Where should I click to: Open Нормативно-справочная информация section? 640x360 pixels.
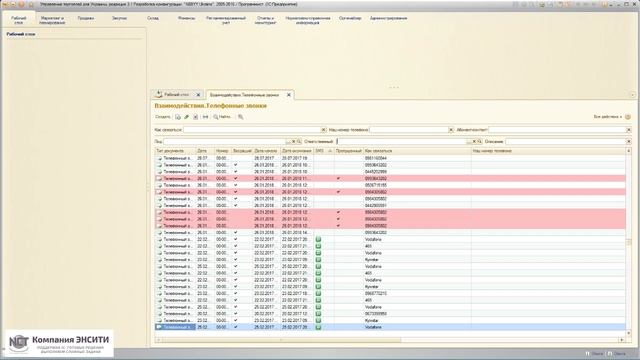pyautogui.click(x=308, y=20)
